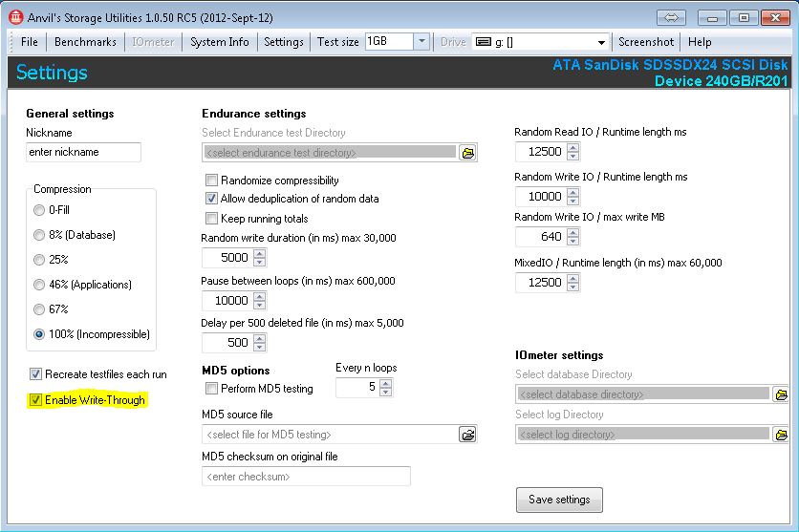Decrease MixedIO runtime length value
Viewport: 799px width, 532px height.
pos(572,287)
